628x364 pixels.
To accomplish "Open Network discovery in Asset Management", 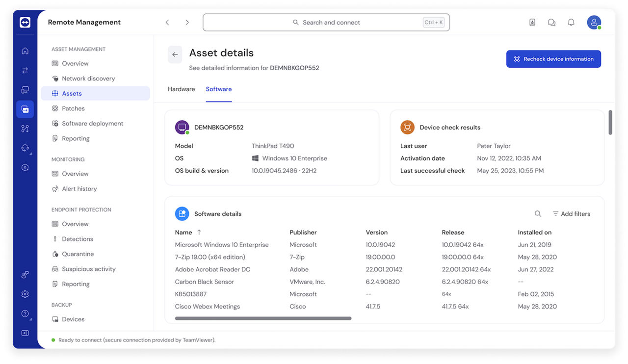I will (x=88, y=78).
